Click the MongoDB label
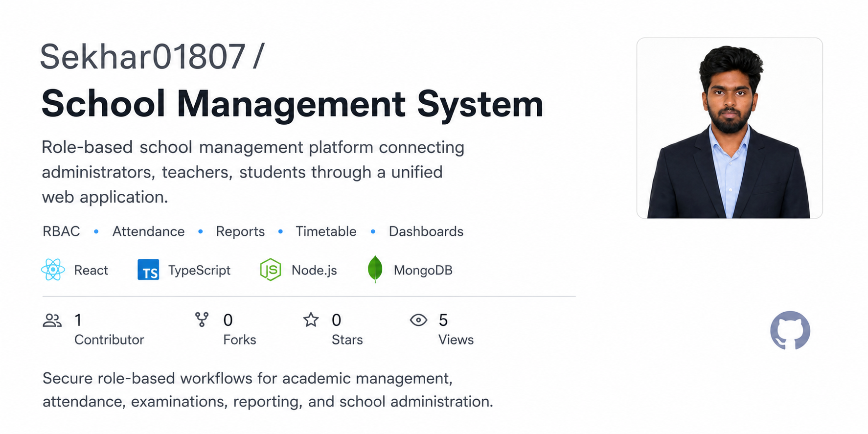Image resolution: width=868 pixels, height=434 pixels. click(x=423, y=271)
